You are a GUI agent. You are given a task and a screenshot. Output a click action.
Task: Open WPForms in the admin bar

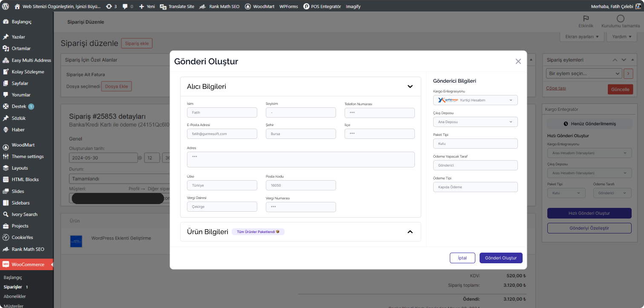289,6
